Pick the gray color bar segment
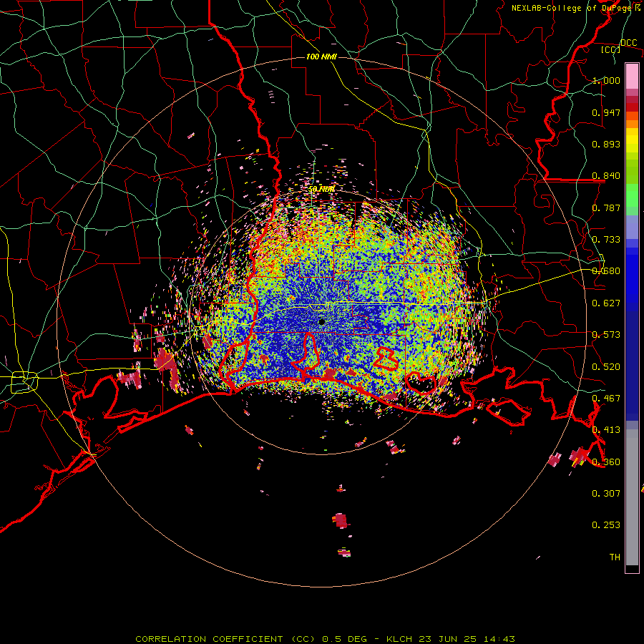 632,497
